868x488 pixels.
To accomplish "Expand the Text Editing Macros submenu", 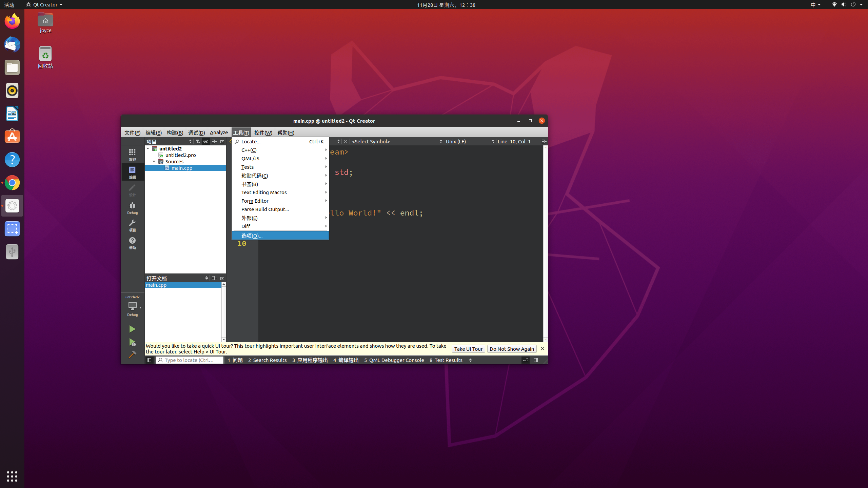I will click(280, 192).
